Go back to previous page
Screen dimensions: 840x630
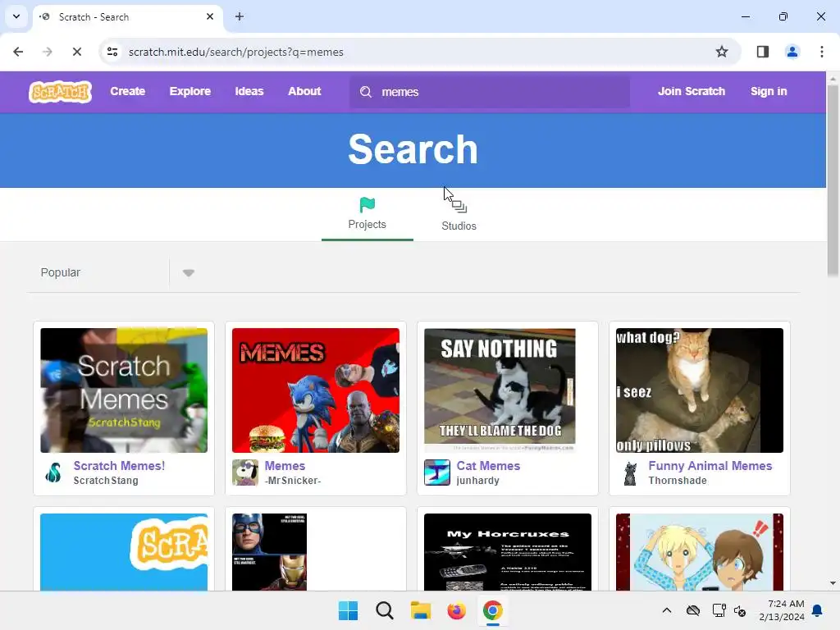[x=18, y=52]
